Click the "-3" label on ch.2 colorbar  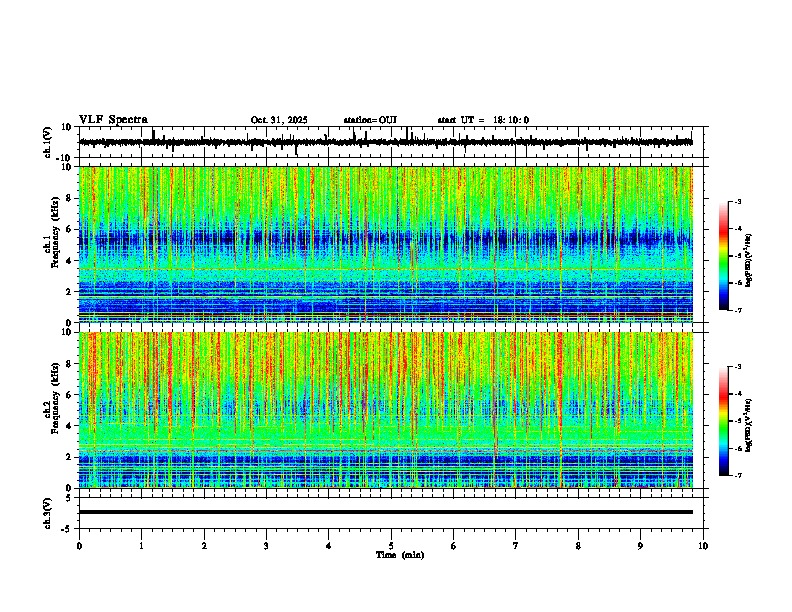point(738,367)
